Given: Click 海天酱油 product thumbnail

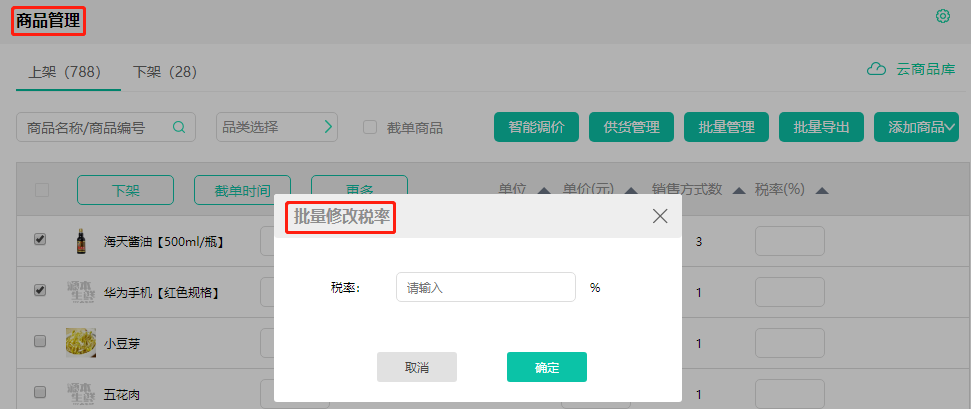Looking at the screenshot, I should coord(80,241).
